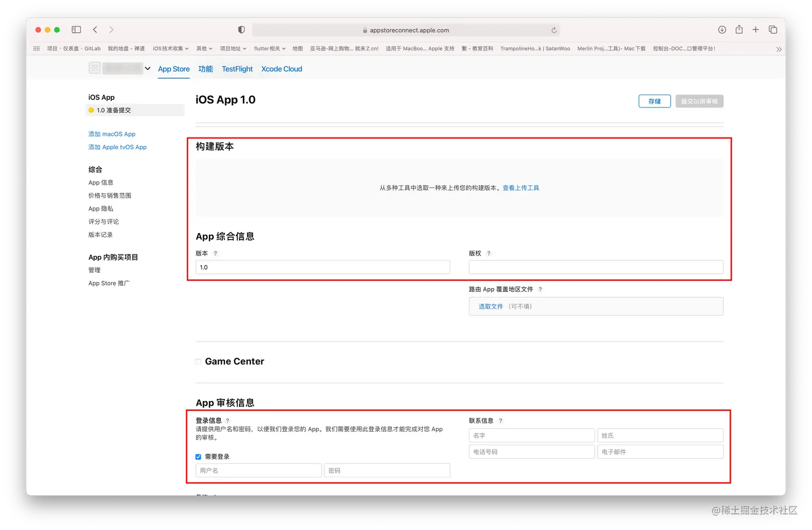Toggle the Game Center checkbox
The height and width of the screenshot is (530, 812).
click(199, 362)
